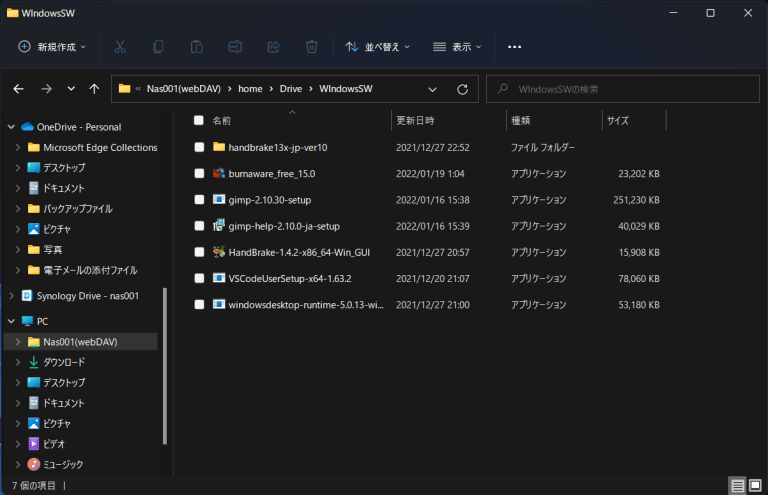
Task: Expand the バックアップファイル folder node
Action: [18, 209]
